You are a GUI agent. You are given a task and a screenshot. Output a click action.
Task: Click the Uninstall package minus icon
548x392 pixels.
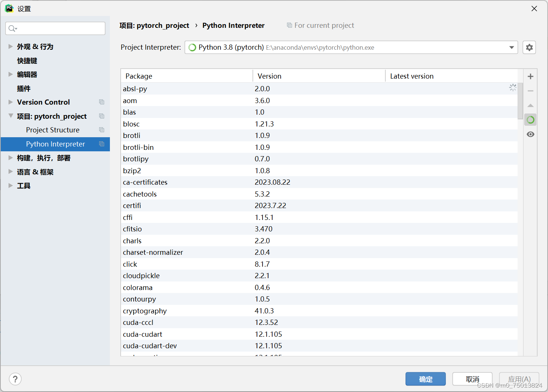point(530,90)
